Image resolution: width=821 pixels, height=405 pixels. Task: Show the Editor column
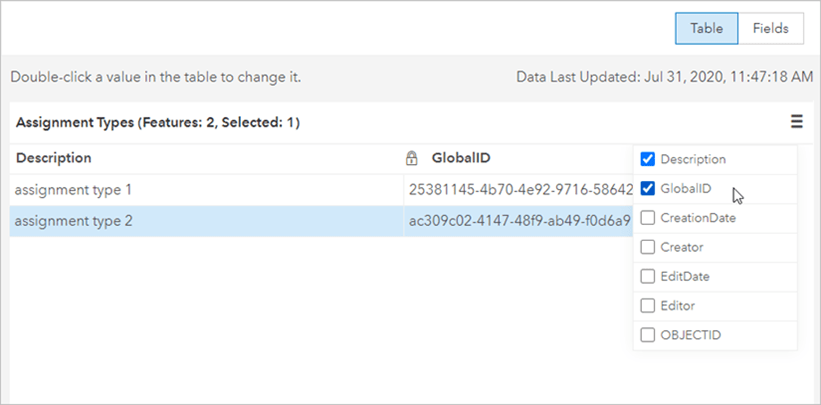coord(647,305)
